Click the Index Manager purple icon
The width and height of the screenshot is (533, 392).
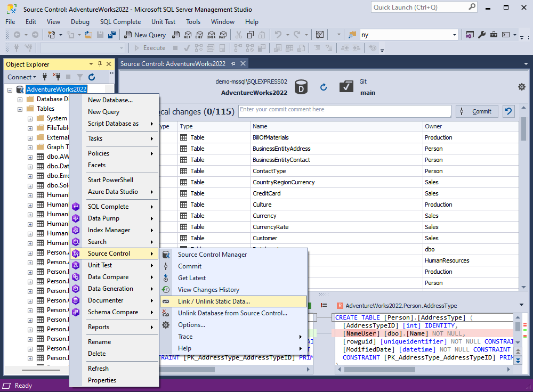(x=76, y=230)
